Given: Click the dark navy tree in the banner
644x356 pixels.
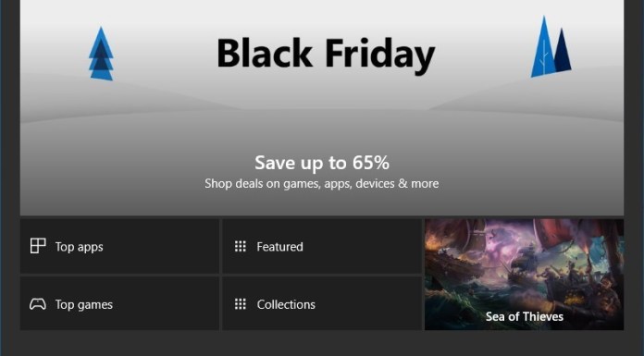Looking at the screenshot, I should 562,52.
